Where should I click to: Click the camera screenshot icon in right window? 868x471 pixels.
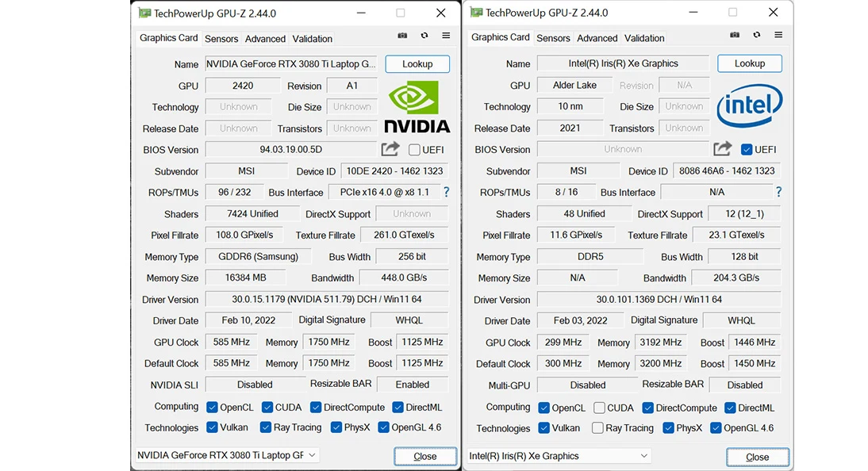(x=734, y=36)
